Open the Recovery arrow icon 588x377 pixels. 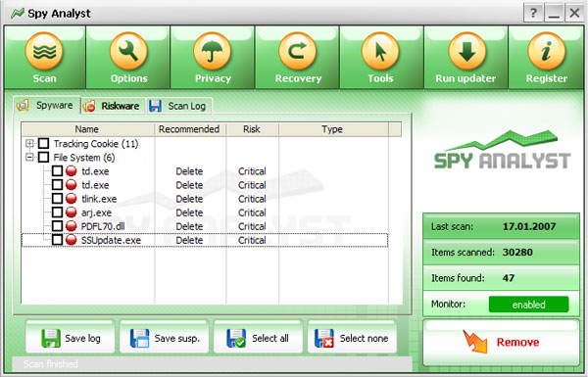[298, 52]
